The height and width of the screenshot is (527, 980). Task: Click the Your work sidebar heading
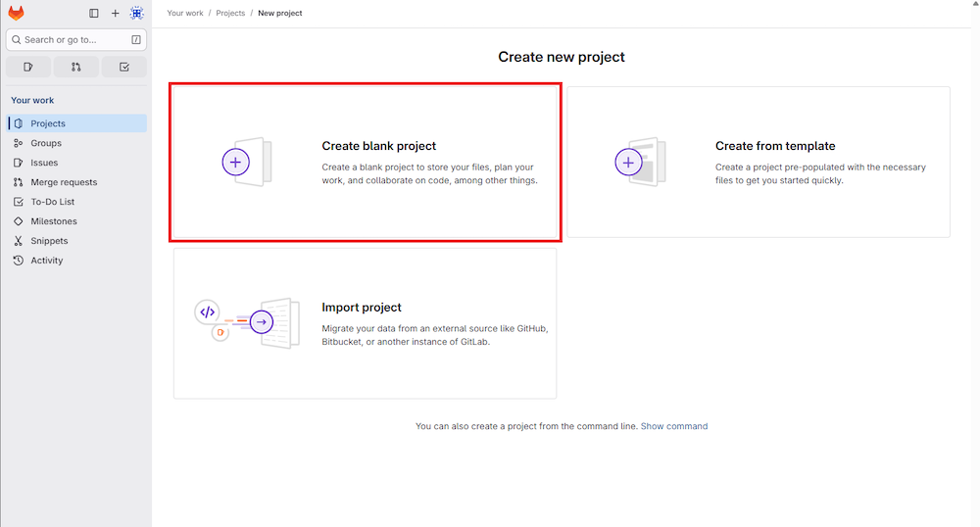32,101
